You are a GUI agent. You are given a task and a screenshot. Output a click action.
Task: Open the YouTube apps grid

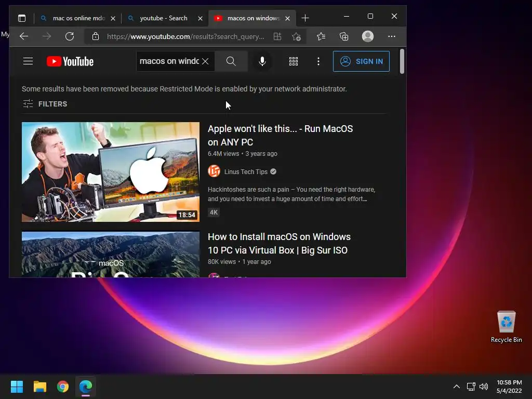[x=294, y=61]
